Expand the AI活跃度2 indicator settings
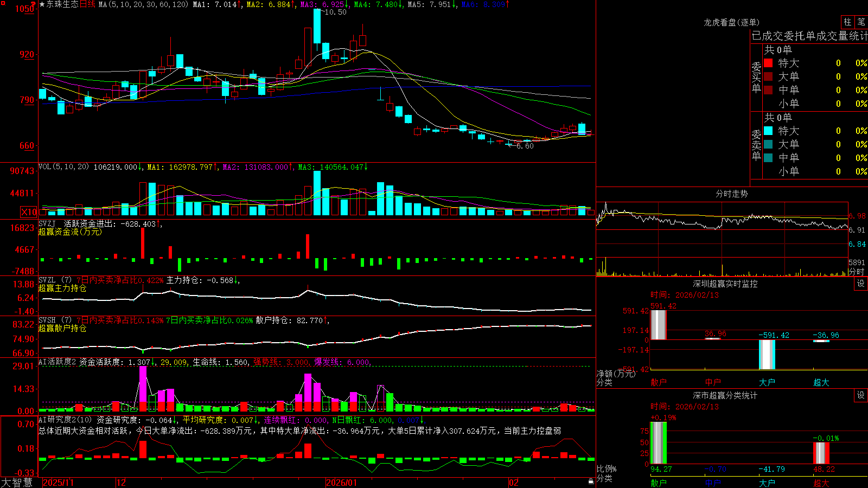Screen dimensions: 868x488 pos(57,362)
